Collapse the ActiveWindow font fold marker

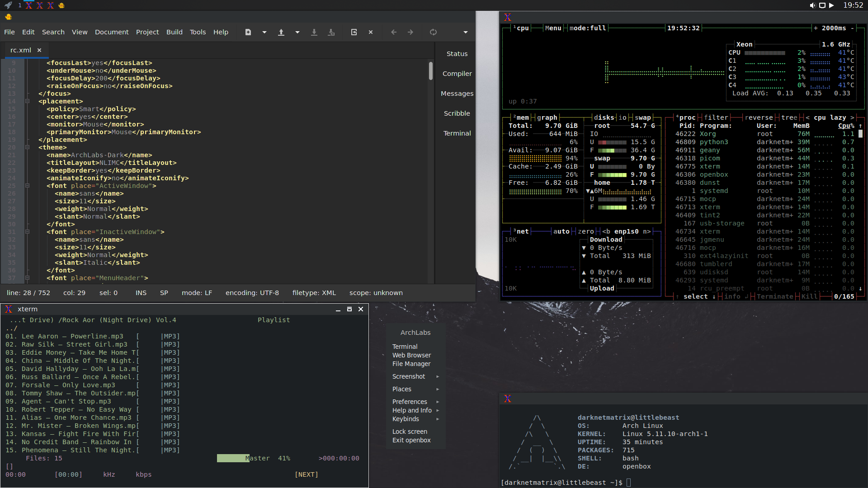coord(28,186)
